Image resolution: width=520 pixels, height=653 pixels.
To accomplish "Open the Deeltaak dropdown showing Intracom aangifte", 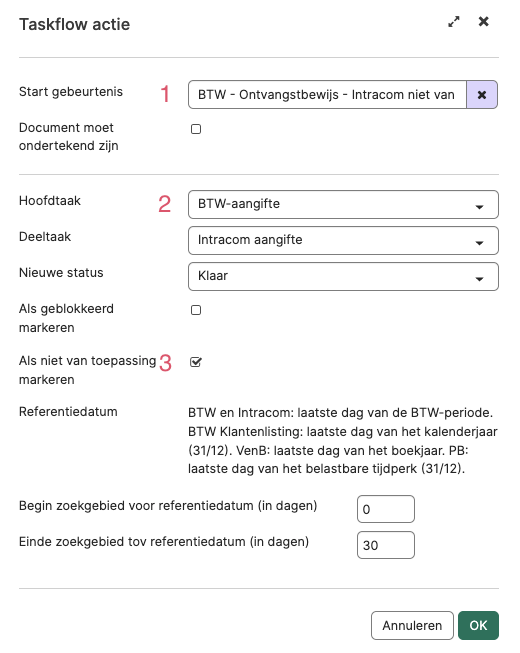I will [x=343, y=240].
